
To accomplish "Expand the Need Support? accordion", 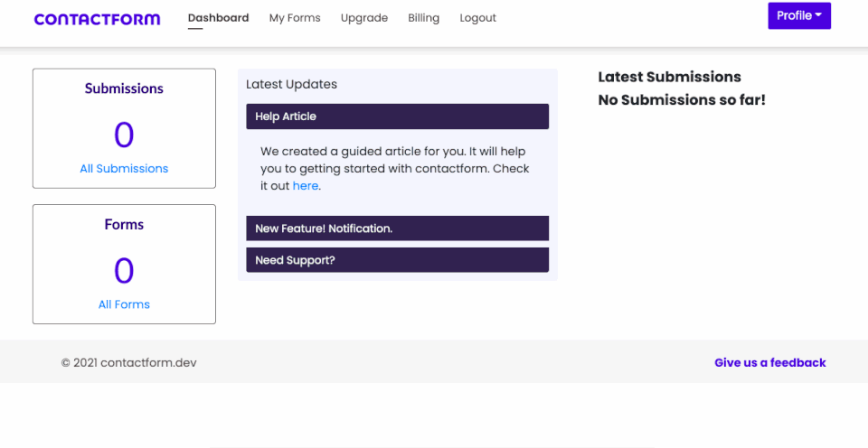I will point(398,260).
